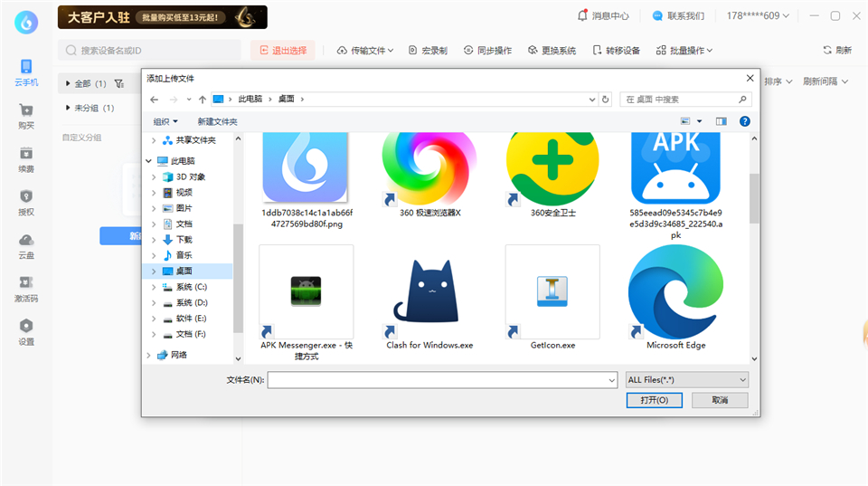Select the 1ddb7038c14c1a1ab66f png file
Viewport: 868px width, 486px height.
[x=307, y=179]
